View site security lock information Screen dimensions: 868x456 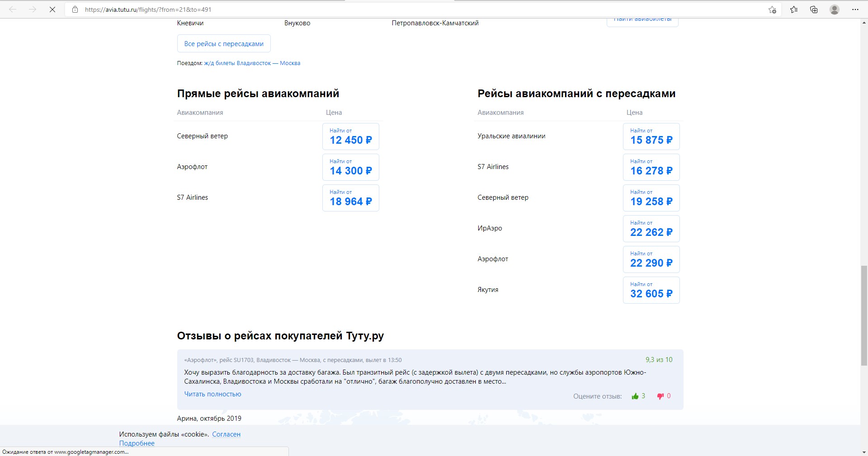pyautogui.click(x=75, y=9)
